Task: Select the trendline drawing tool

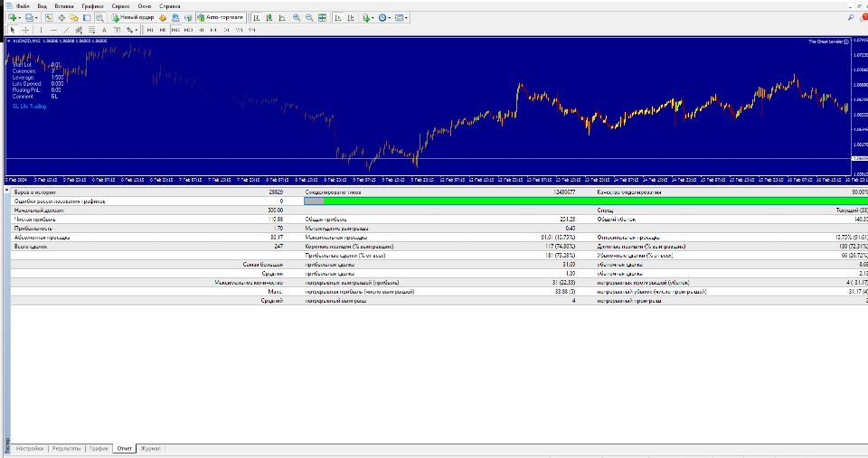Action: [x=66, y=30]
